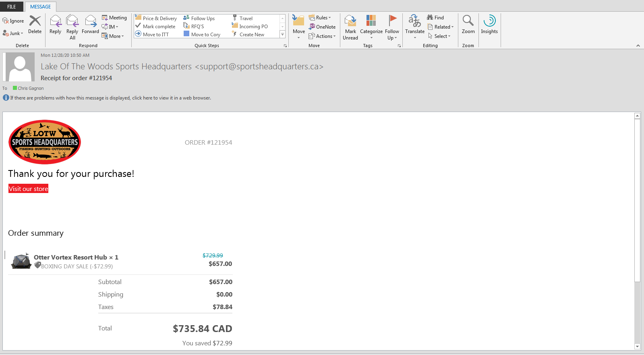
Task: Expand the Quick Steps gallery
Action: tap(283, 35)
